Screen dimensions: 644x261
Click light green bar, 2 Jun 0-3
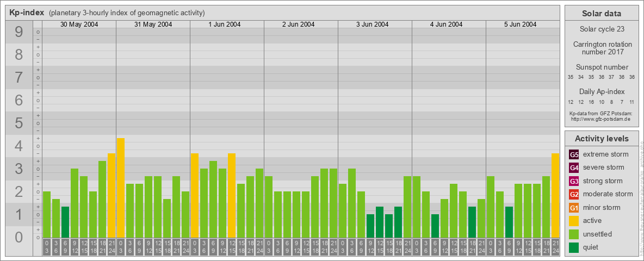[269, 207]
